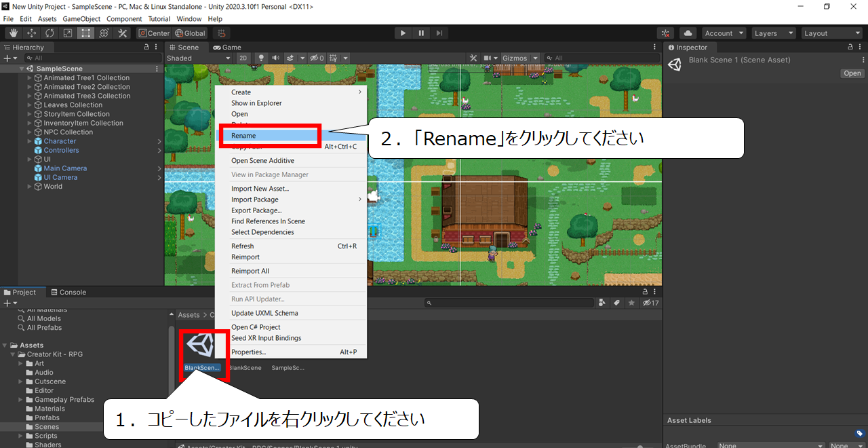This screenshot has width=868, height=448.
Task: Switch to the Console tab
Action: [68, 293]
